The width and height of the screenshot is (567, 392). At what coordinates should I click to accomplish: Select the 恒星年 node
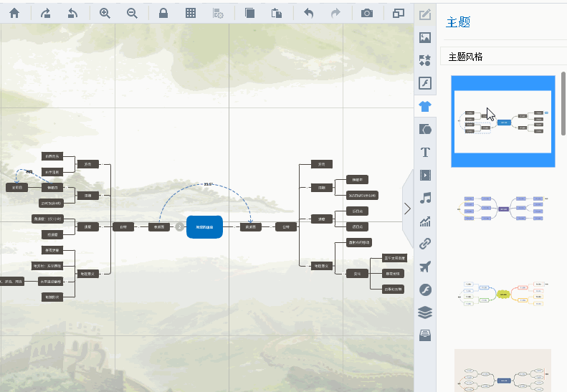[357, 180]
